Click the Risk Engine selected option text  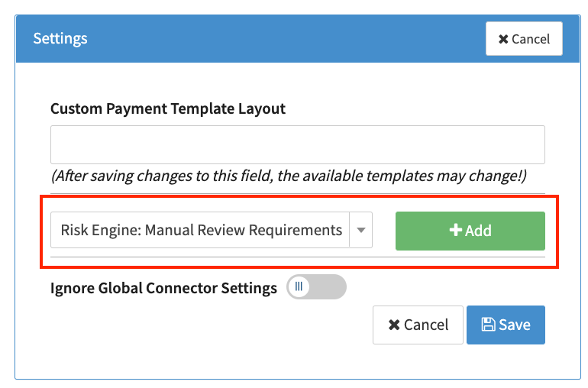[x=202, y=231]
